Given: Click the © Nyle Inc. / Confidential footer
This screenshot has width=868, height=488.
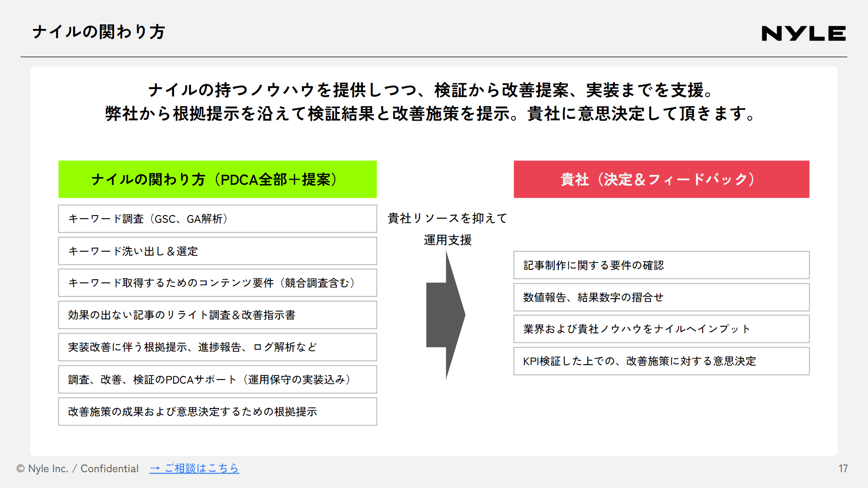Looking at the screenshot, I should coord(77,469).
